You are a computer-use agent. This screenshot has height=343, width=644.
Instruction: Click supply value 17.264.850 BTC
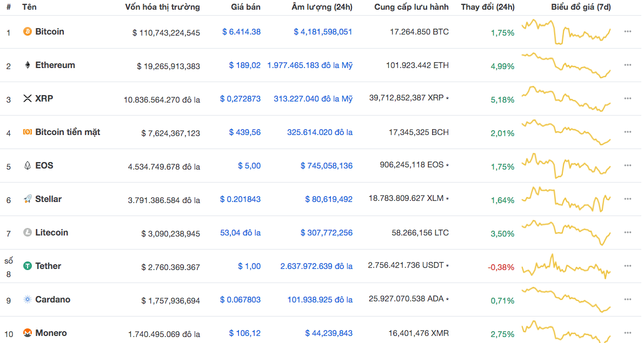pos(420,31)
